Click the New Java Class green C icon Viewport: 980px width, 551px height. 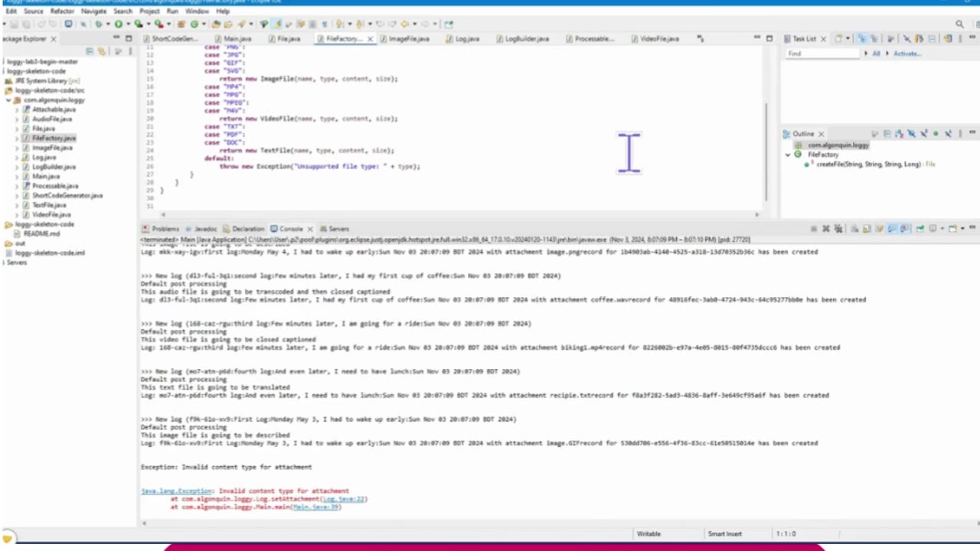pyautogui.click(x=194, y=24)
